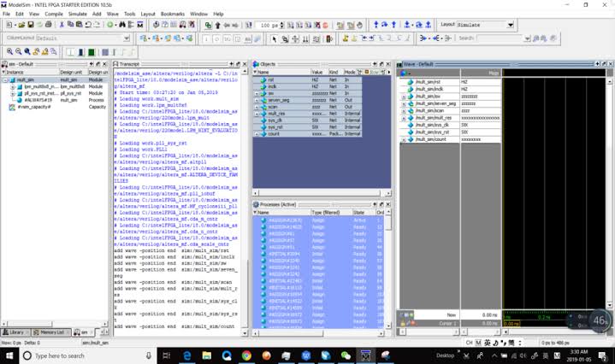Click the Insert Cursor yellow icon
Image resolution: width=615 pixels, height=364 pixels.
(346, 38)
